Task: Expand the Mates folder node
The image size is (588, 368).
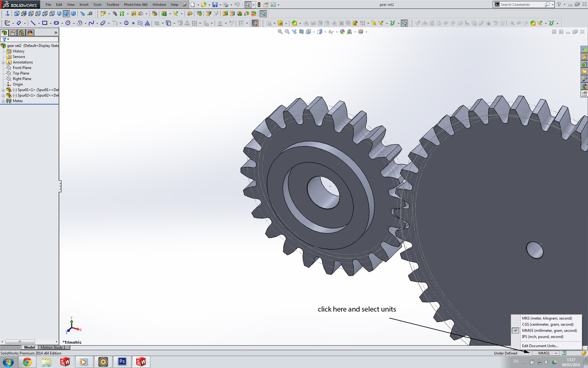Action: (x=3, y=101)
